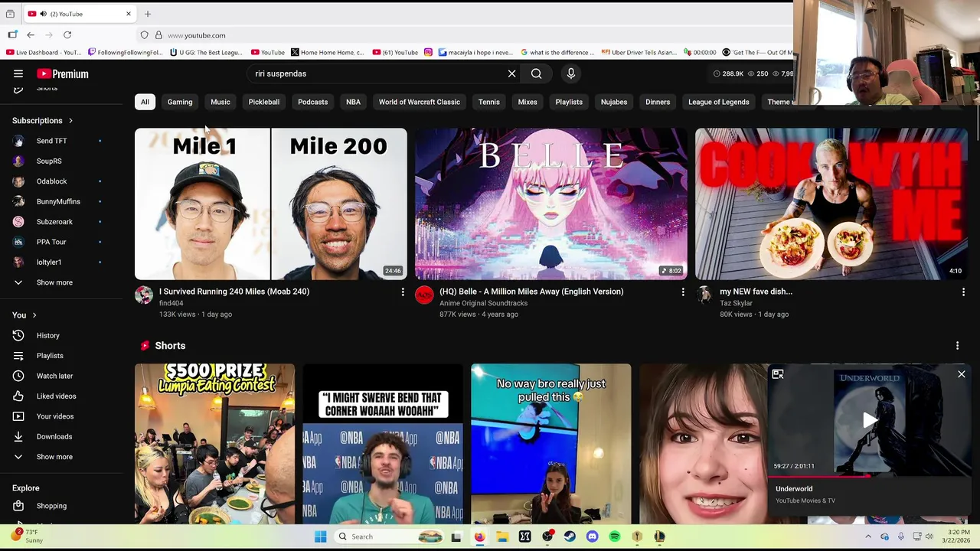Select the Tennis filter chip

(489, 102)
